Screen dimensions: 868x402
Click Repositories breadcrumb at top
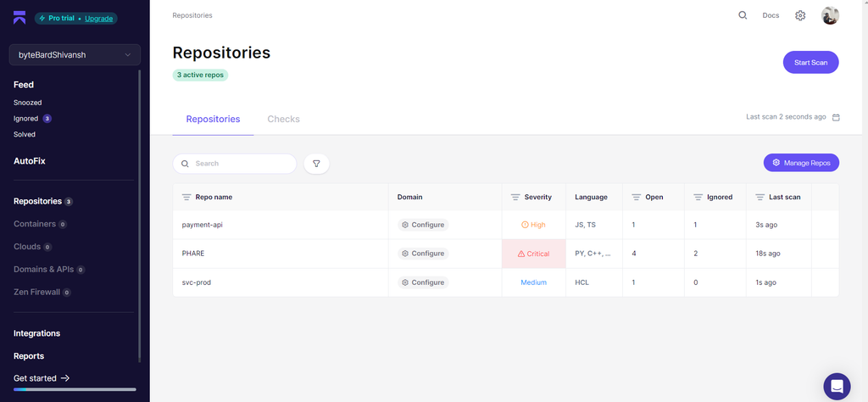(x=192, y=15)
